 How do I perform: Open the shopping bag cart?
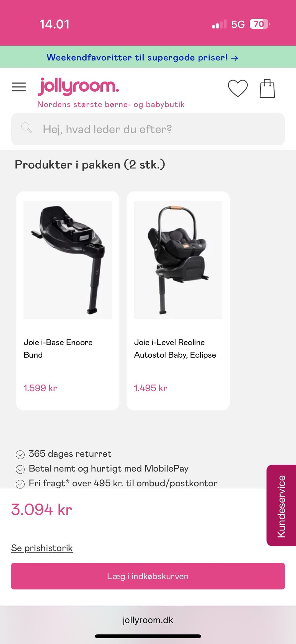tap(267, 89)
